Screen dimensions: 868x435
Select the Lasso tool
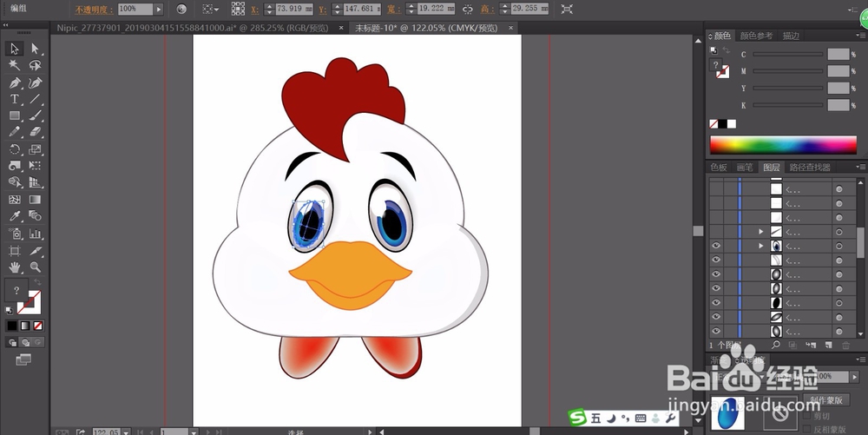pyautogui.click(x=35, y=65)
